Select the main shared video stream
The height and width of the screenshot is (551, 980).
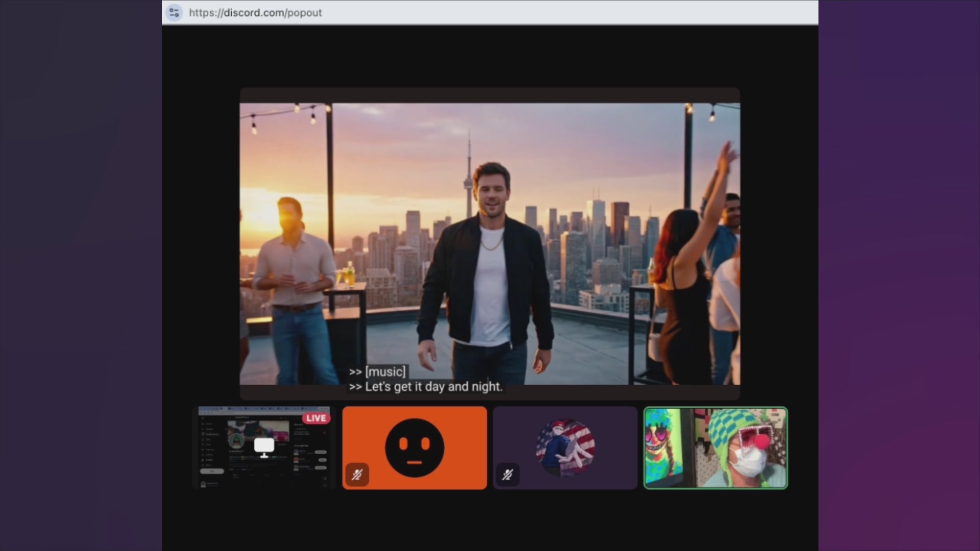[490, 244]
